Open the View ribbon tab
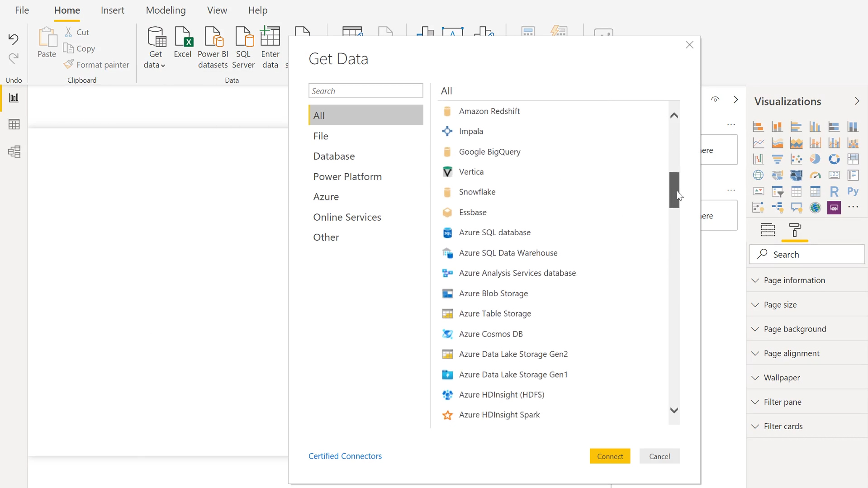Screen dimensions: 868x488 point(217,10)
